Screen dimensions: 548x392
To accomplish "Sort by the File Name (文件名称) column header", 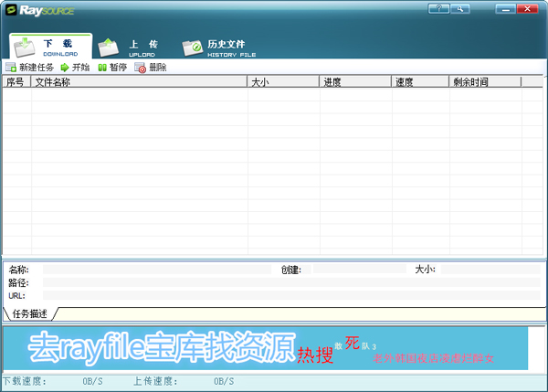I will (139, 82).
